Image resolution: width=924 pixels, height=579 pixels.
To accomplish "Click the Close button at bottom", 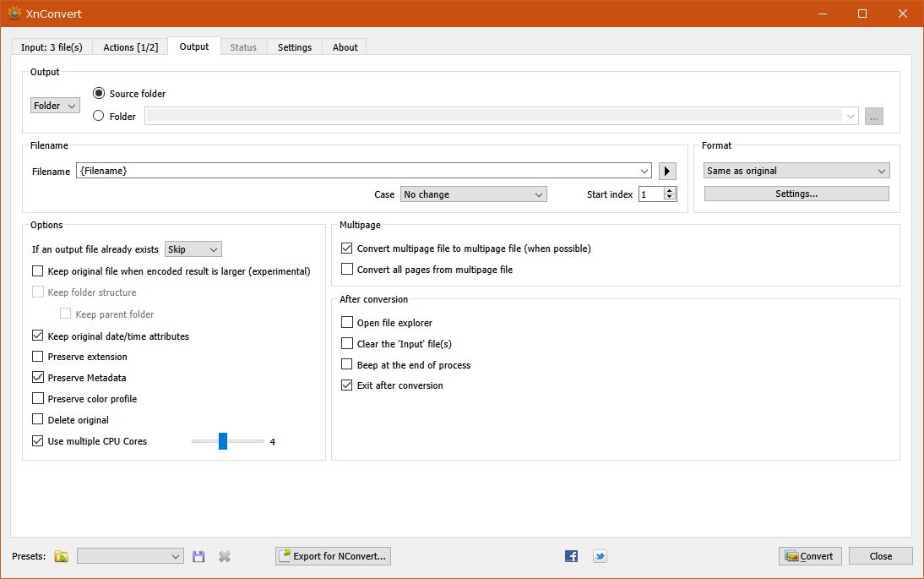I will click(880, 556).
